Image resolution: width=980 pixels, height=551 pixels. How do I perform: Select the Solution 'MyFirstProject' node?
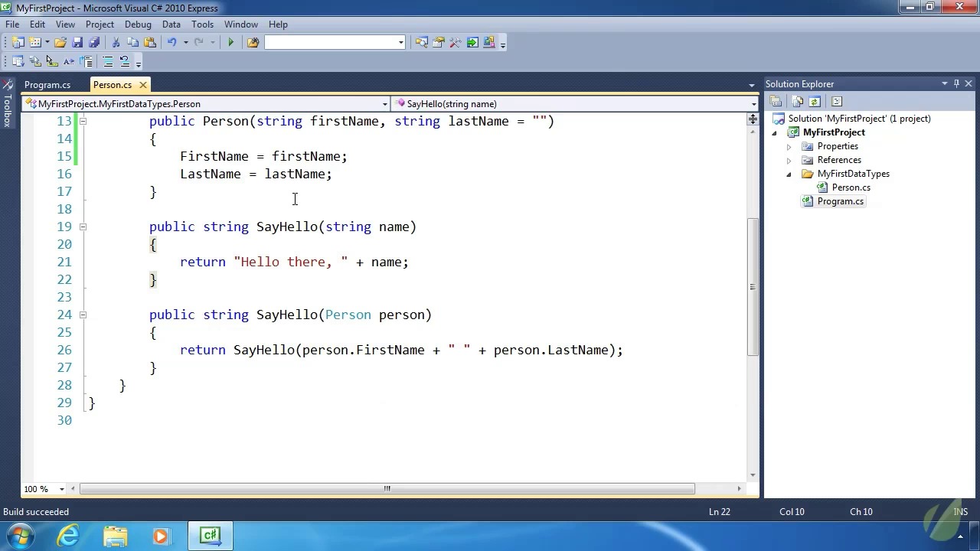click(x=859, y=119)
